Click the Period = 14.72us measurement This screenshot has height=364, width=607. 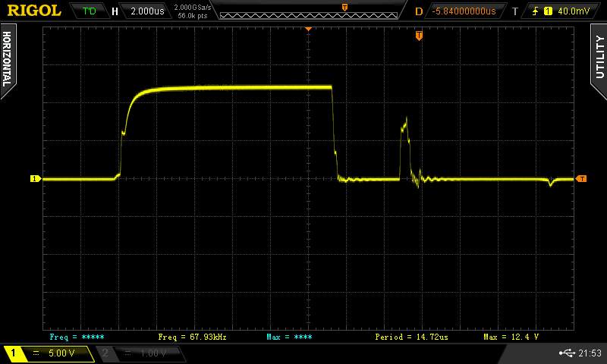tap(408, 336)
